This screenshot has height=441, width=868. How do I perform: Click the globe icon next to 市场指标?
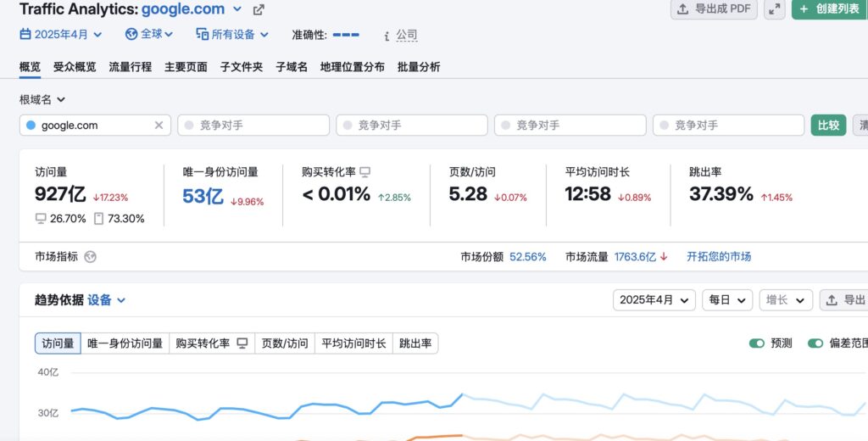click(90, 256)
